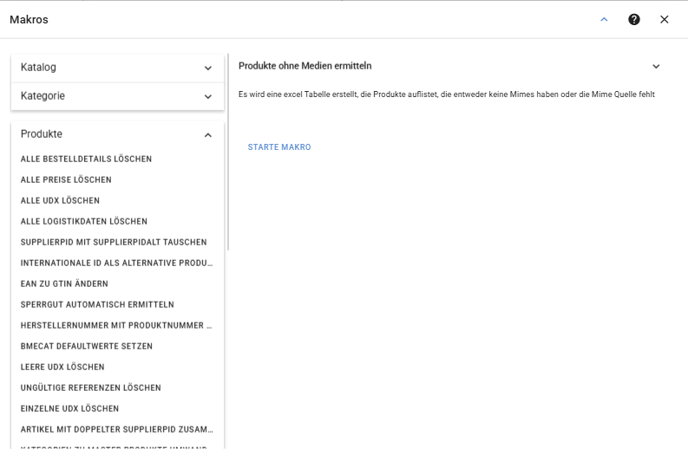Expand the Produkte ohne Medien ermitteln chevron
Screen dimensions: 688x462
[656, 66]
